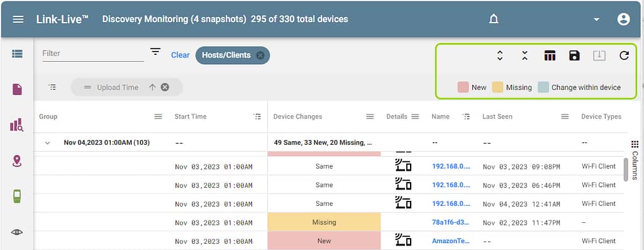This screenshot has width=644, height=250.
Task: Open the Device Changes column menu
Action: (370, 116)
